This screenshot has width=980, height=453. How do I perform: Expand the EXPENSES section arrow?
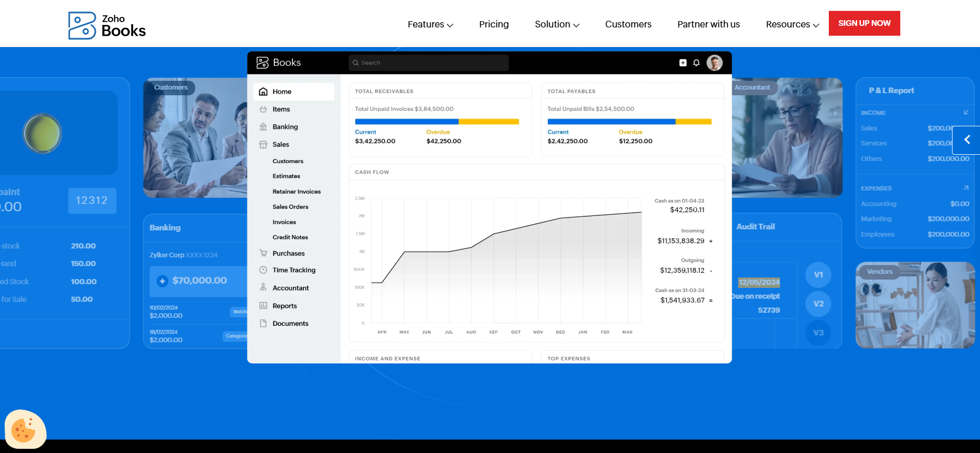966,188
